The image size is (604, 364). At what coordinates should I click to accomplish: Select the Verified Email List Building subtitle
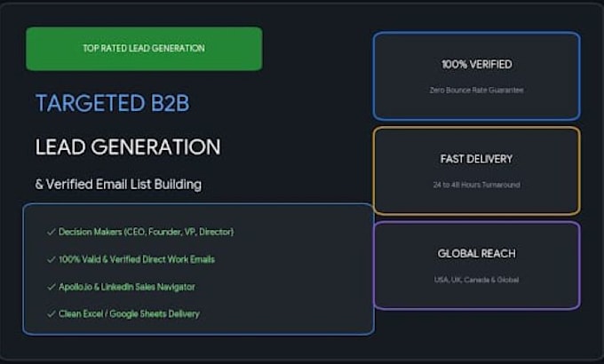pyautogui.click(x=118, y=184)
